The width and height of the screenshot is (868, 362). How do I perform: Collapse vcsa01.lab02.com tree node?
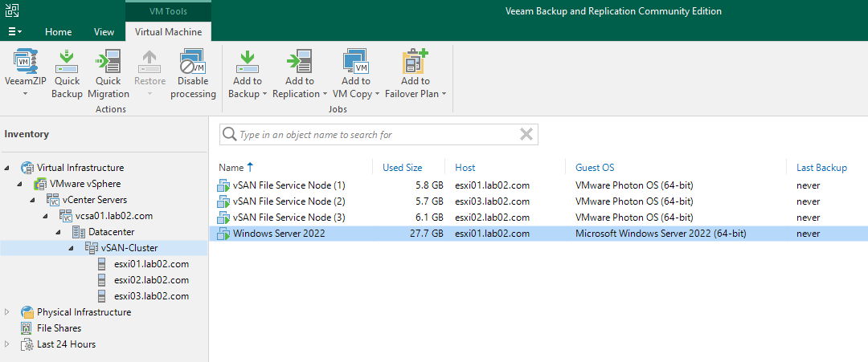46,216
